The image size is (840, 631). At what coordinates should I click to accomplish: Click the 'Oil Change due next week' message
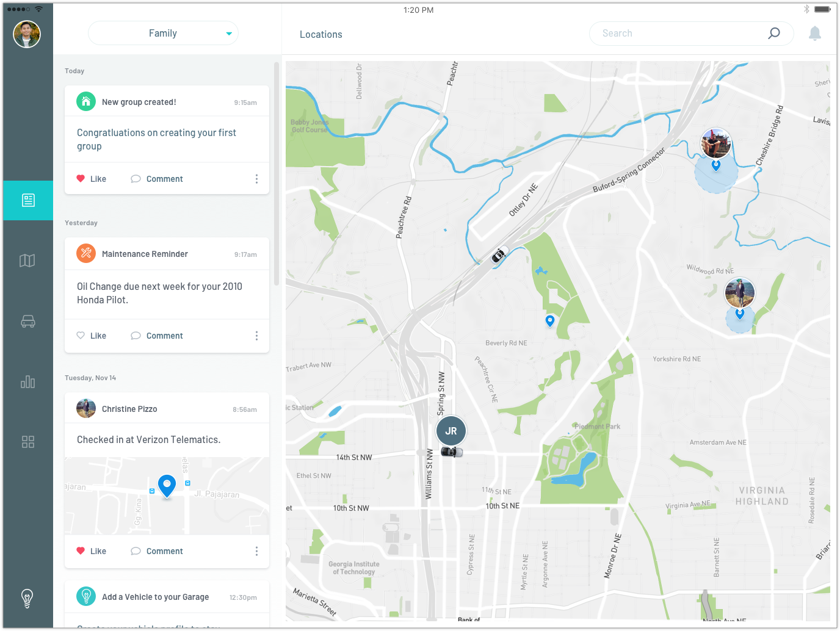coord(159,293)
